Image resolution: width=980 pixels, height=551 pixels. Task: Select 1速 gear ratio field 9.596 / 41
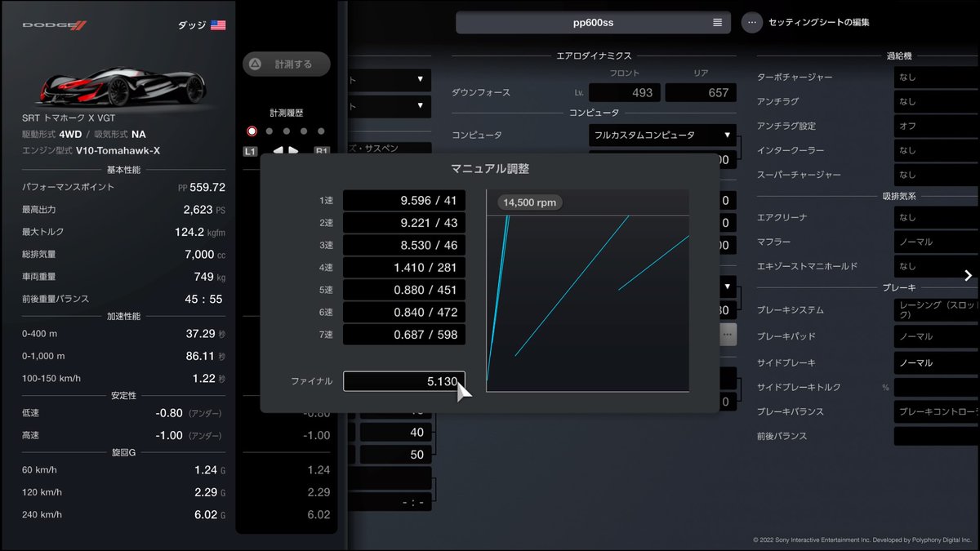click(x=404, y=200)
